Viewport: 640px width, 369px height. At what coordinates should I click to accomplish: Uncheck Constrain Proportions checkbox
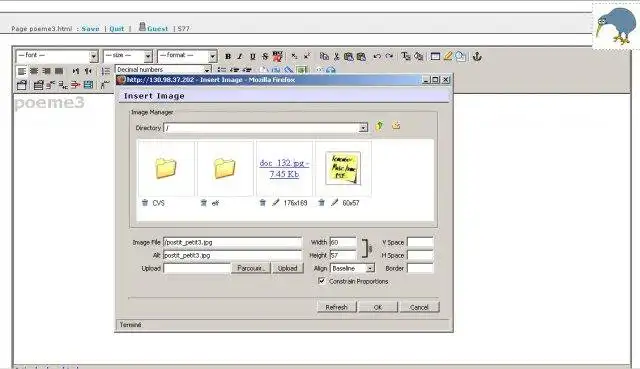click(x=322, y=281)
